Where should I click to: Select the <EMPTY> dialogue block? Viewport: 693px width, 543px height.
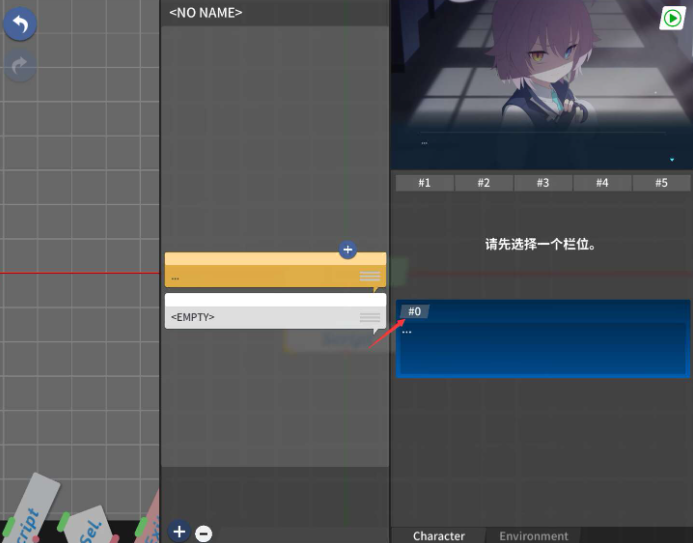260,317
